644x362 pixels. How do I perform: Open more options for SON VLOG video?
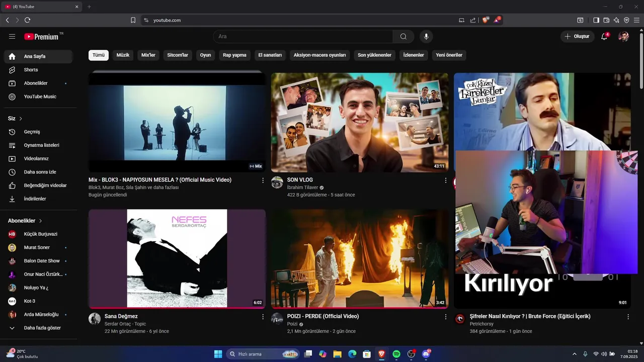click(x=445, y=180)
